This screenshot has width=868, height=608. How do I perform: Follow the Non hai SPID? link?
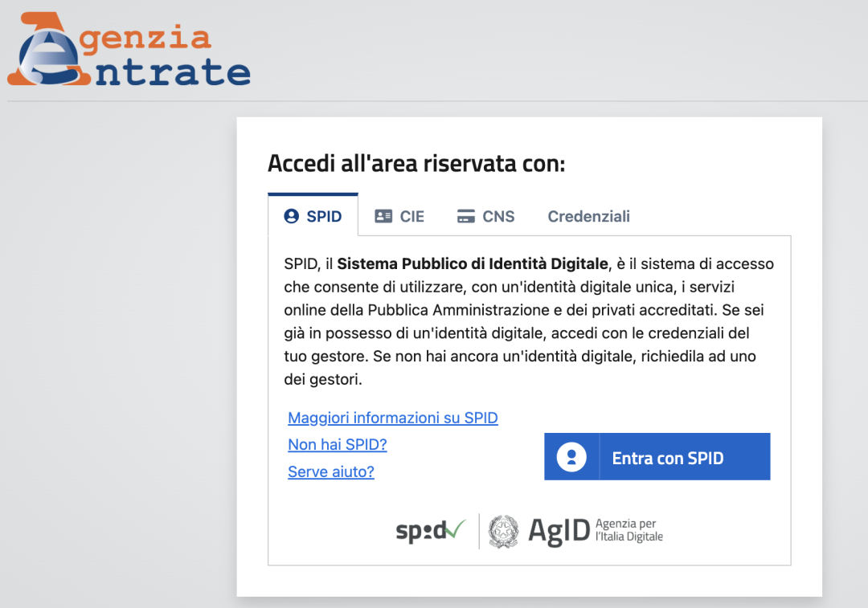337,444
